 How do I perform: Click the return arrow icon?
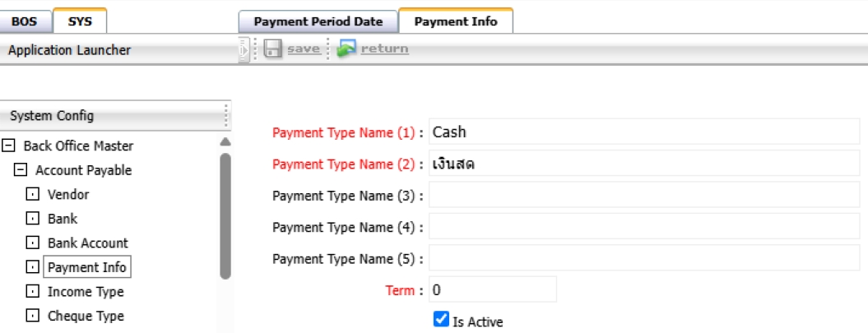pyautogui.click(x=346, y=49)
